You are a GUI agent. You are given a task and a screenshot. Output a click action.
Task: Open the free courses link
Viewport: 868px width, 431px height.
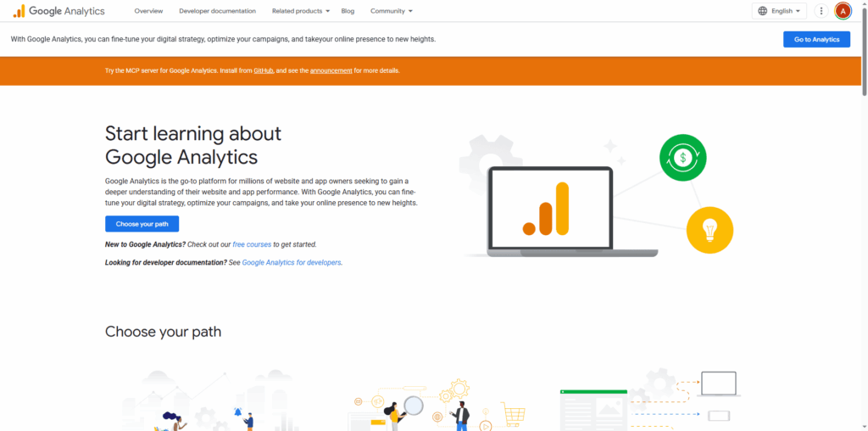pyautogui.click(x=252, y=244)
